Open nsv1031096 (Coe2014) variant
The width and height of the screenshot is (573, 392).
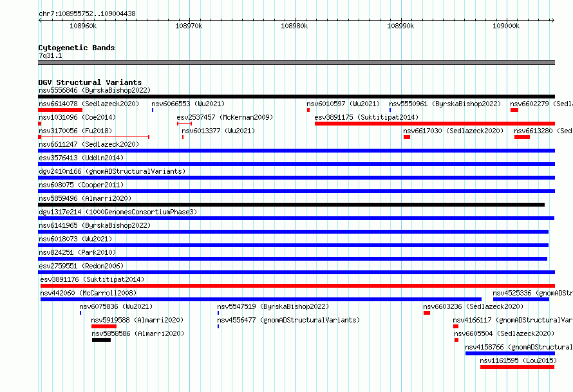click(77, 117)
